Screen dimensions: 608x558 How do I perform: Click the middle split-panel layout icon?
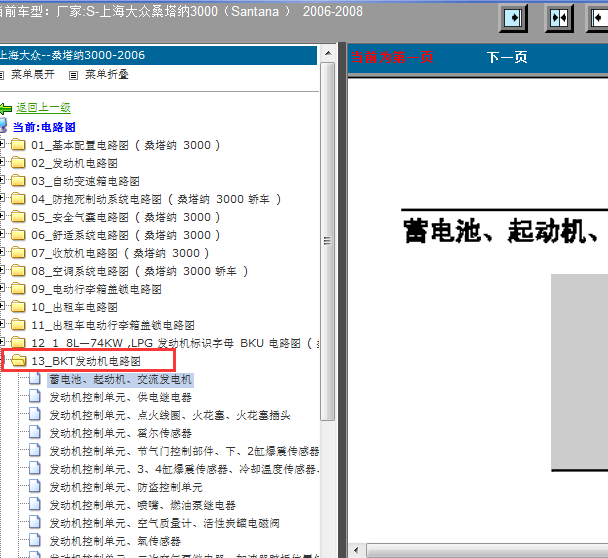(x=560, y=18)
